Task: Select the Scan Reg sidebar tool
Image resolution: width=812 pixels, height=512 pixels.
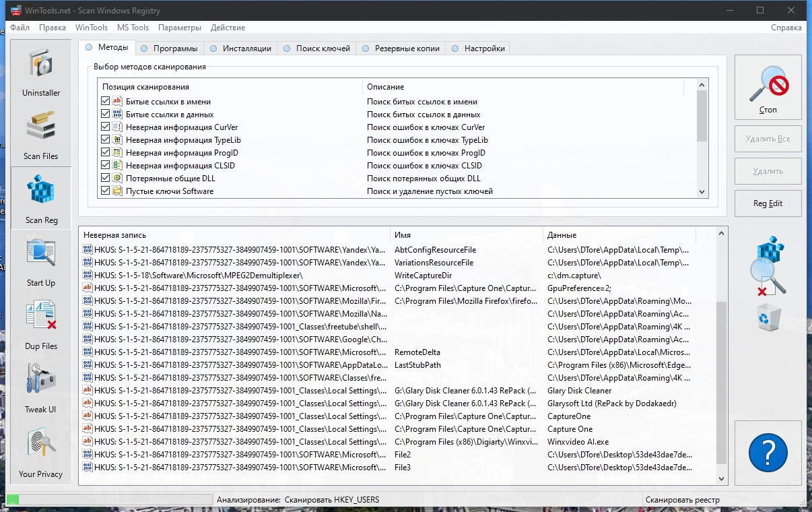Action: coord(41,198)
